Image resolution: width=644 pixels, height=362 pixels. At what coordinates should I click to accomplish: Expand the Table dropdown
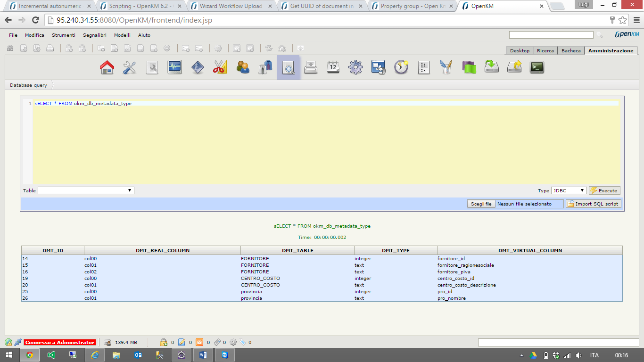[x=86, y=190]
